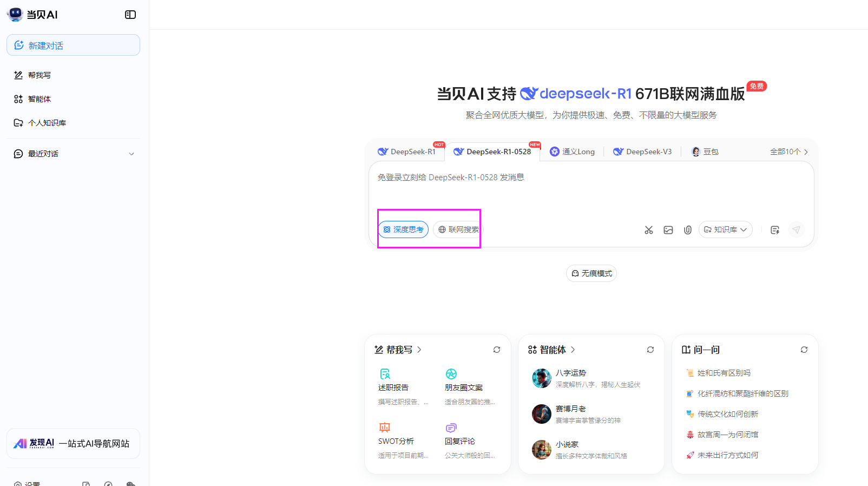Refresh the 问一问 question list
Viewport: 868px width, 486px height.
pos(804,350)
